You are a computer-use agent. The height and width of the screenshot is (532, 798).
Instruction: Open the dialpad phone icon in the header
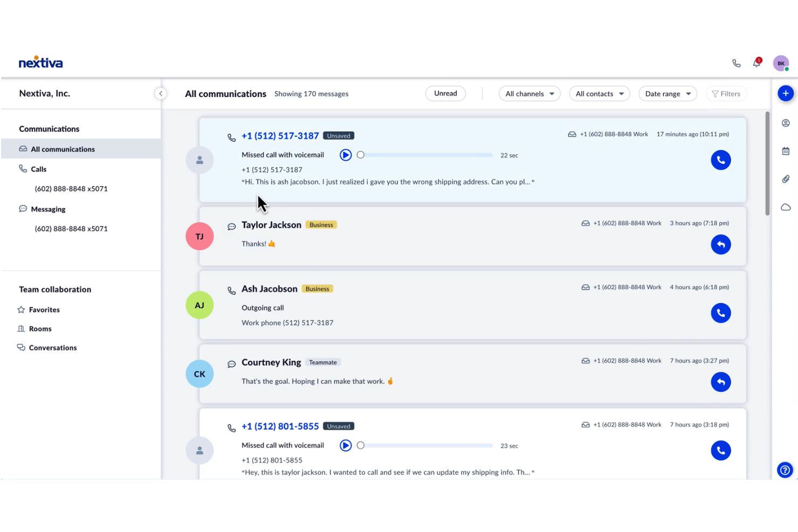(737, 63)
